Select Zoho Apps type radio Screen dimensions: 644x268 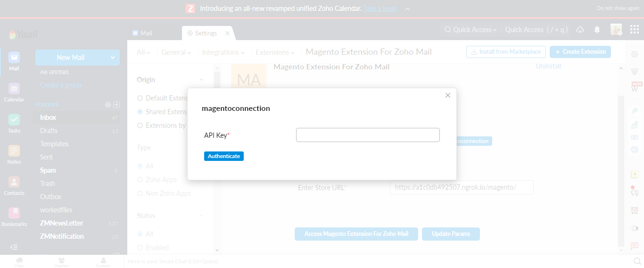[x=140, y=180]
